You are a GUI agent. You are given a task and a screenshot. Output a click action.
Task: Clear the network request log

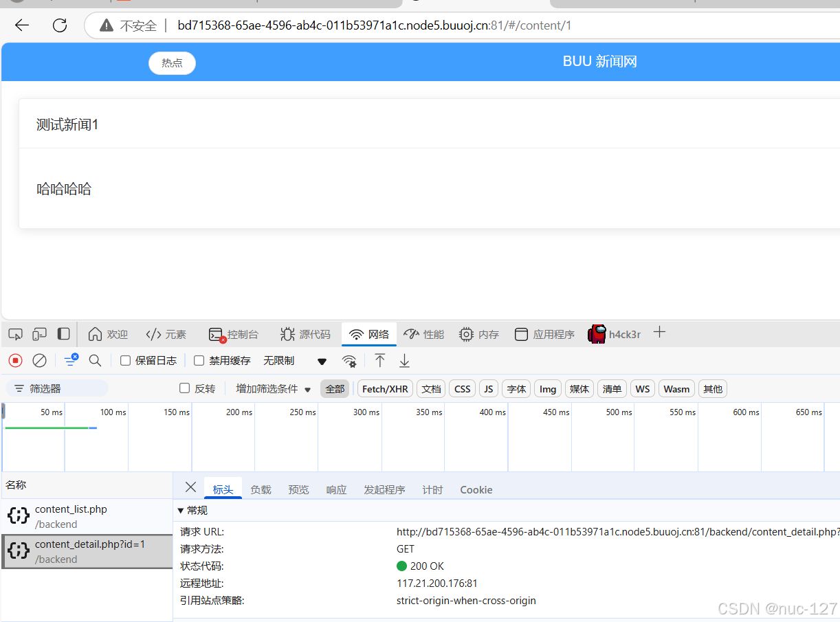39,360
